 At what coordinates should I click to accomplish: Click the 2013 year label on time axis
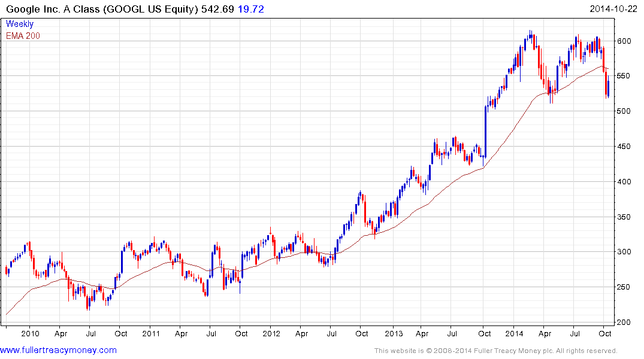tap(394, 333)
